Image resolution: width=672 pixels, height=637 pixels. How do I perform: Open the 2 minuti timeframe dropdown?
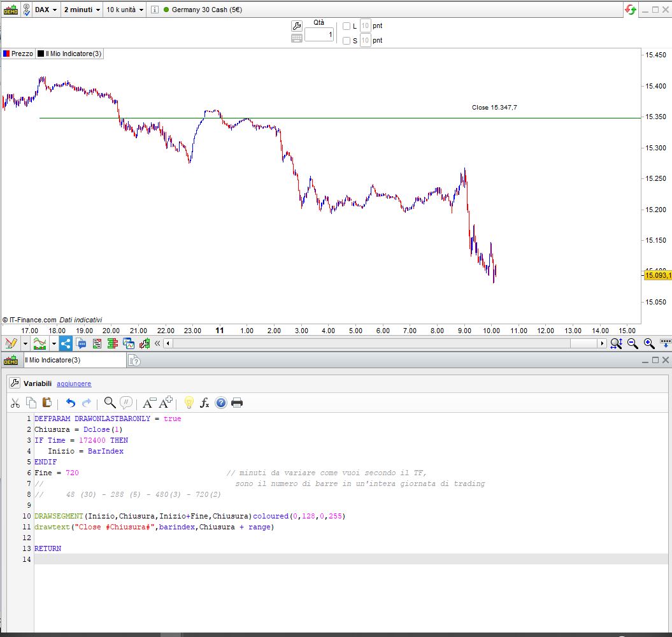82,10
